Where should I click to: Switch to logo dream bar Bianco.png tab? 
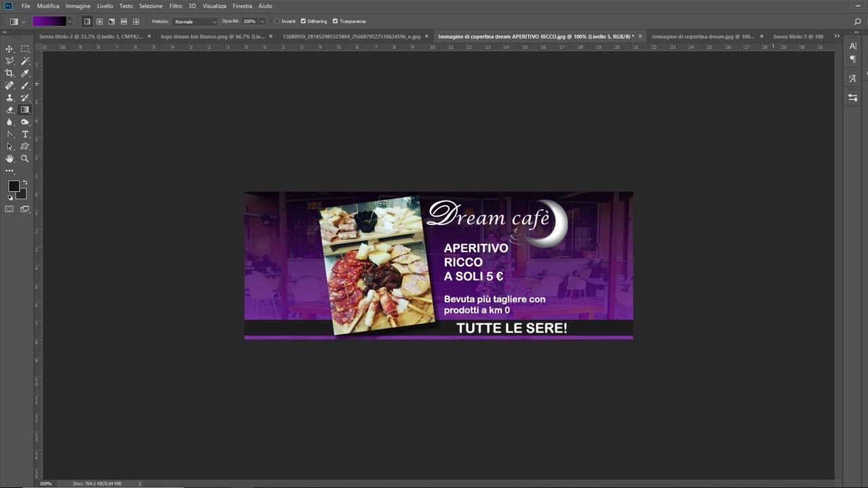coord(212,36)
